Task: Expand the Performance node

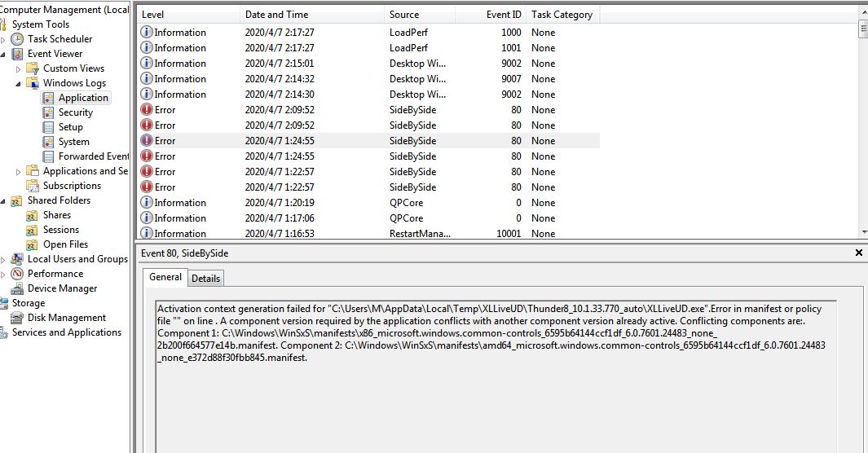Action: tap(3, 275)
